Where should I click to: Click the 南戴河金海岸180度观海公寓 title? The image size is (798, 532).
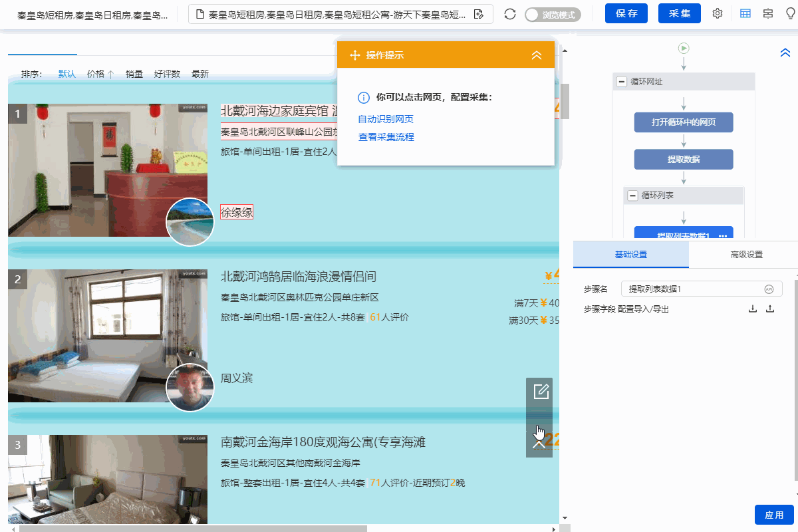click(x=323, y=442)
